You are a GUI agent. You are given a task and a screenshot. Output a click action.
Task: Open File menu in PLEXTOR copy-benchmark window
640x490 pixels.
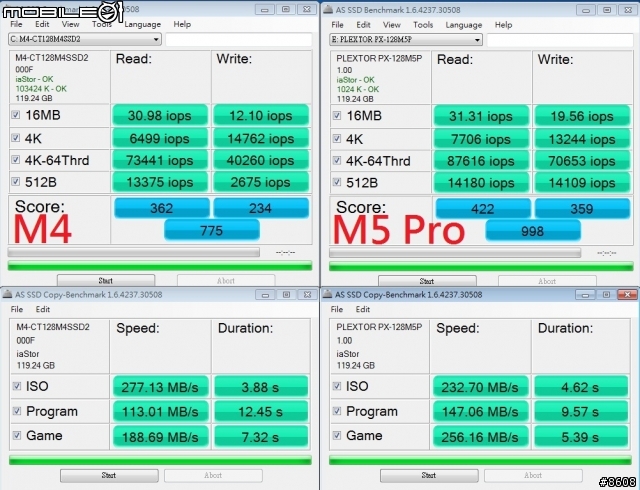coord(337,309)
